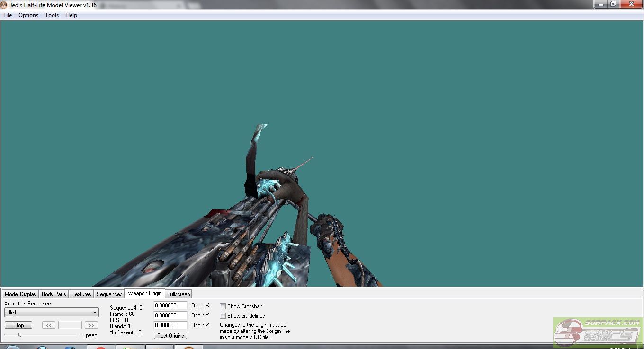Open the Options menu
644x349 pixels.
tap(28, 15)
